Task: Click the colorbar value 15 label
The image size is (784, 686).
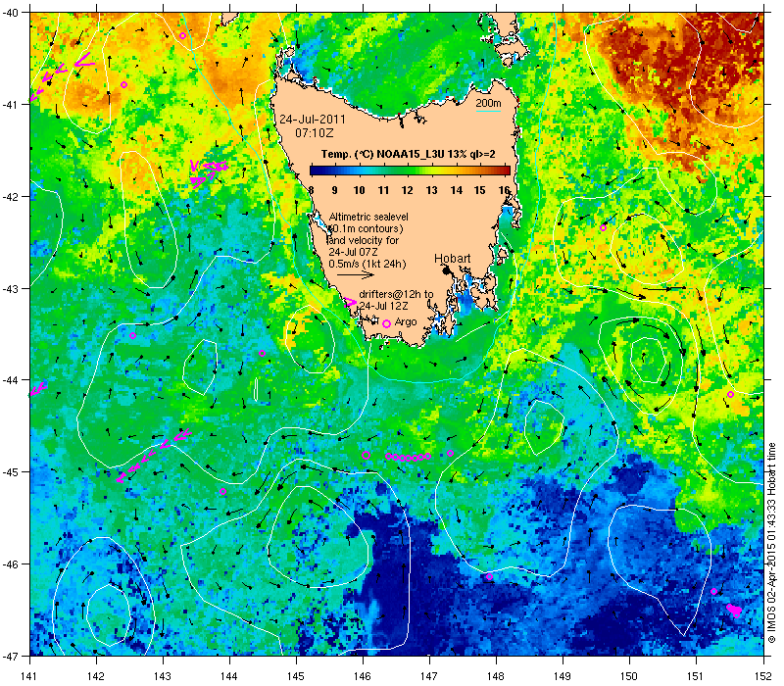Action: (479, 190)
